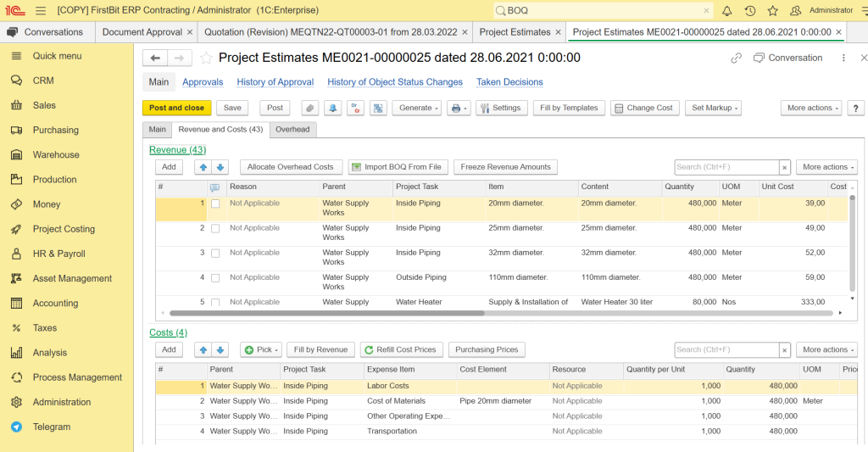Add document to favorites star
Viewport: 868px width, 452px height.
click(206, 58)
